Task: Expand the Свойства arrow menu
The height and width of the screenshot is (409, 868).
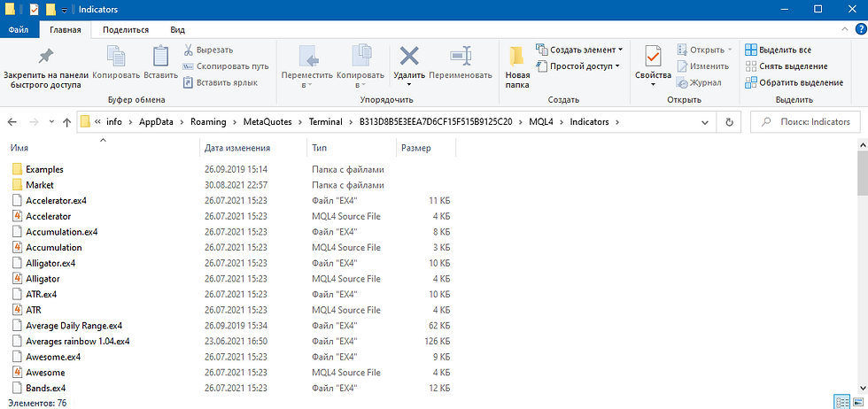Action: coord(654,85)
